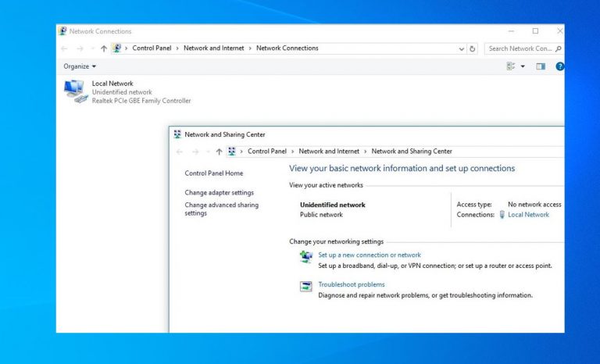Expand the change view options arrow
The image size is (600, 364).
point(523,66)
